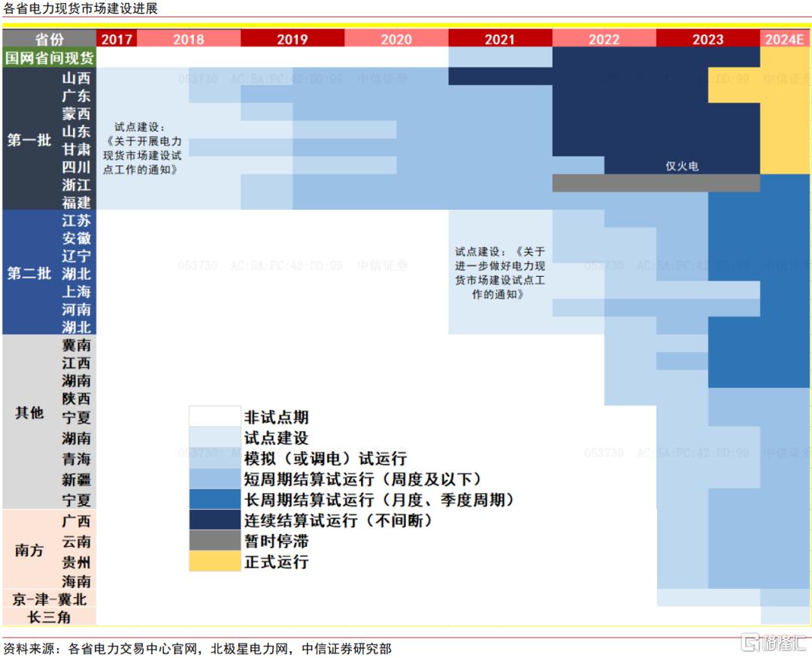This screenshot has width=812, height=658.
Task: Click the 2017 year header
Action: [117, 39]
